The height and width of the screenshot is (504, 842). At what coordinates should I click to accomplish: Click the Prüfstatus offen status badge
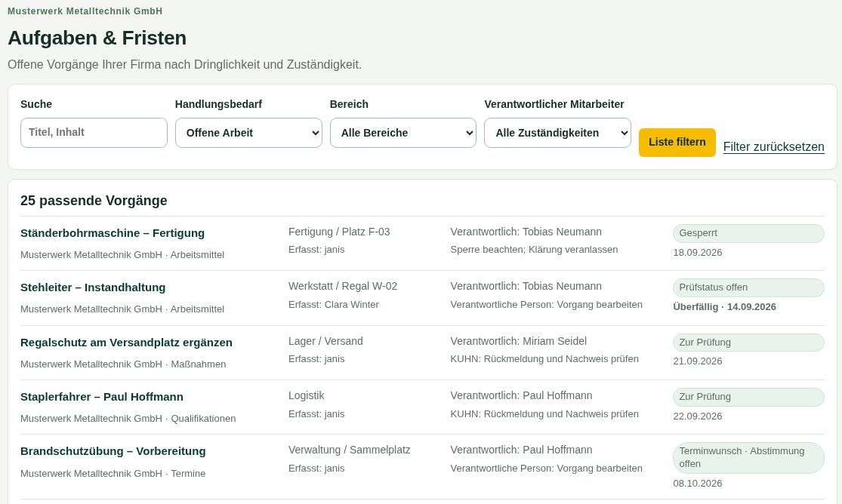[x=748, y=287]
